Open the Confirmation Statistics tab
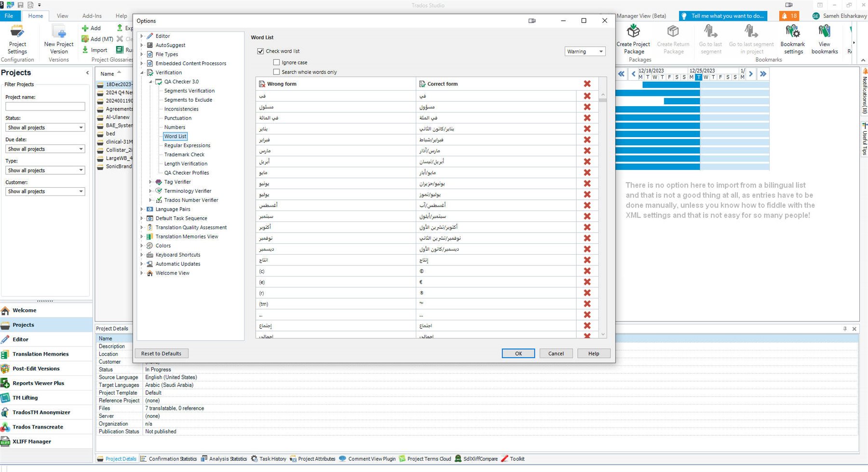 coord(169,459)
